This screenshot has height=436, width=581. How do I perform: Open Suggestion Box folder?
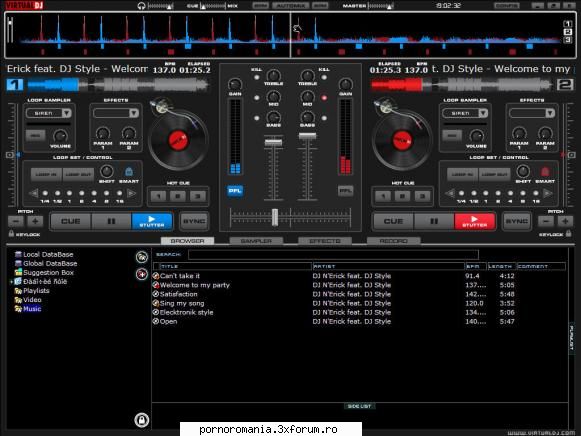point(49,273)
